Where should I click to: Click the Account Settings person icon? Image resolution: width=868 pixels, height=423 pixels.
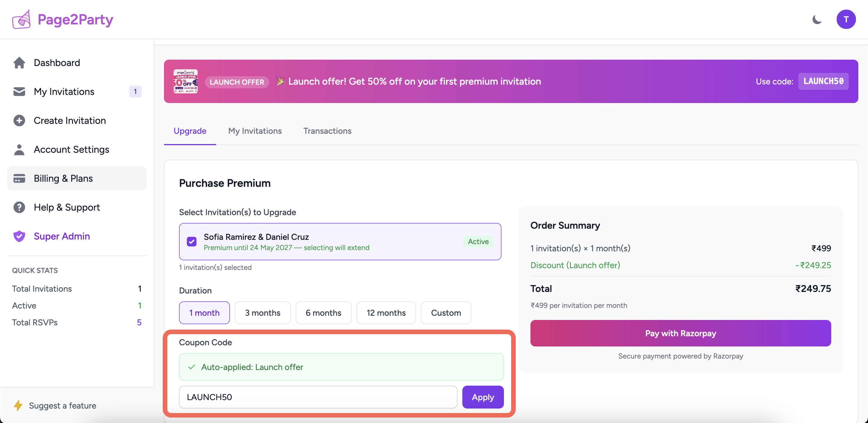click(x=19, y=149)
